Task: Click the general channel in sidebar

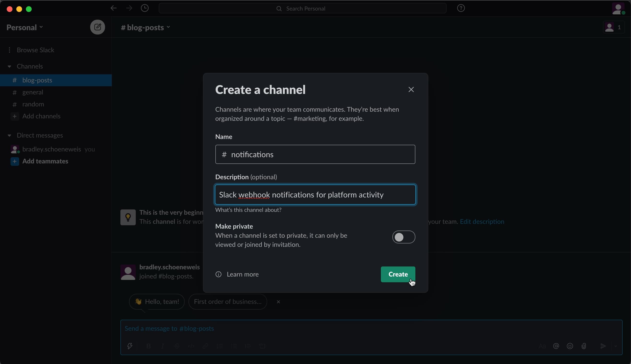Action: (x=33, y=92)
